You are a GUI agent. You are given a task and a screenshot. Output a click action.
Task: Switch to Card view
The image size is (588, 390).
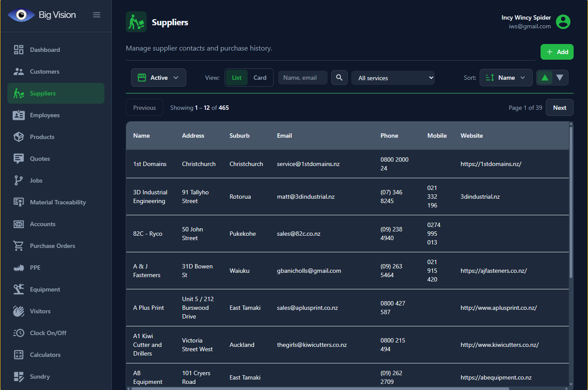click(x=260, y=78)
